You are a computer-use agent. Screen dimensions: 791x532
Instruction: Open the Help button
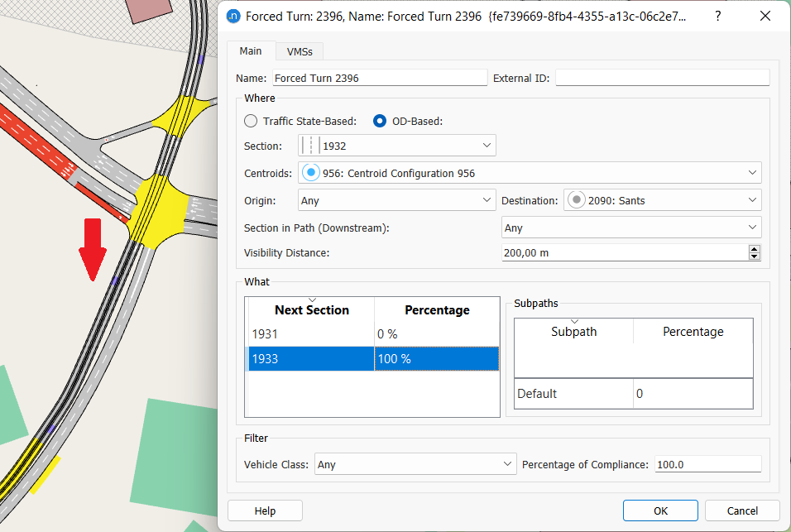(x=265, y=510)
